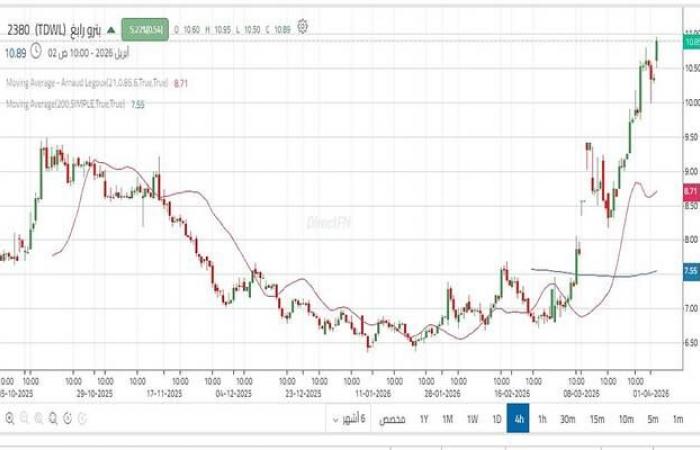Open the chart settings gear icon
700x450 pixels.
tap(302, 27)
